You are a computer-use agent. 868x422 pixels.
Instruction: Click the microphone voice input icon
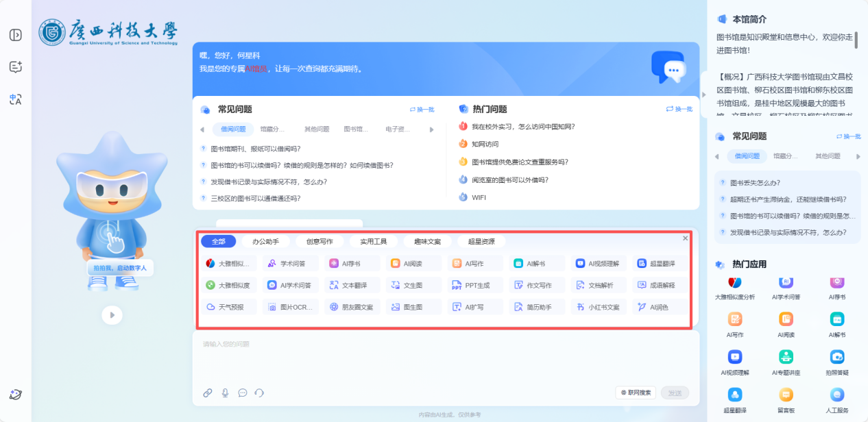[x=225, y=393]
